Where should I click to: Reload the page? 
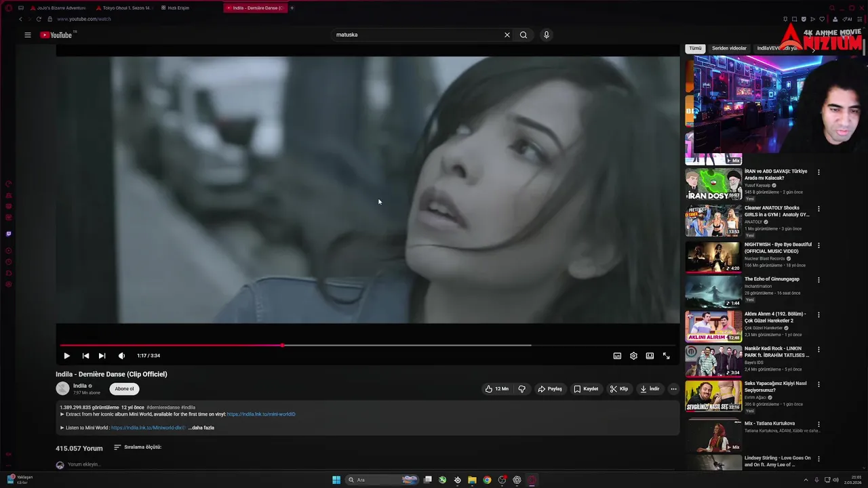coord(39,19)
